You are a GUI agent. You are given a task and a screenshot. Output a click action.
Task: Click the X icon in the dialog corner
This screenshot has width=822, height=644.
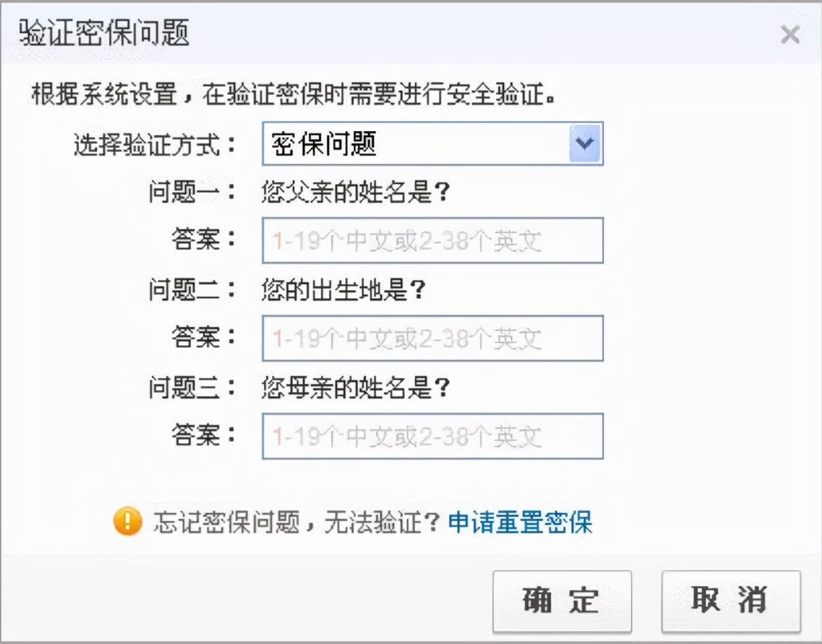pos(790,35)
